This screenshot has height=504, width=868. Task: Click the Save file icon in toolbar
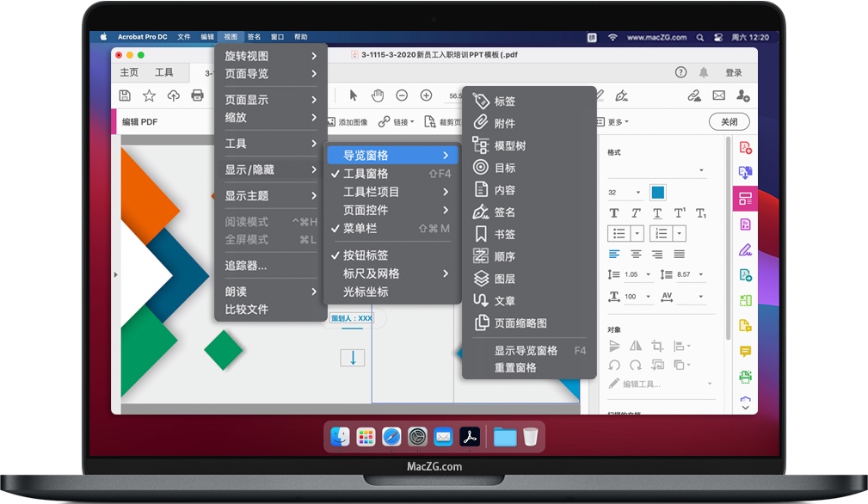[125, 95]
